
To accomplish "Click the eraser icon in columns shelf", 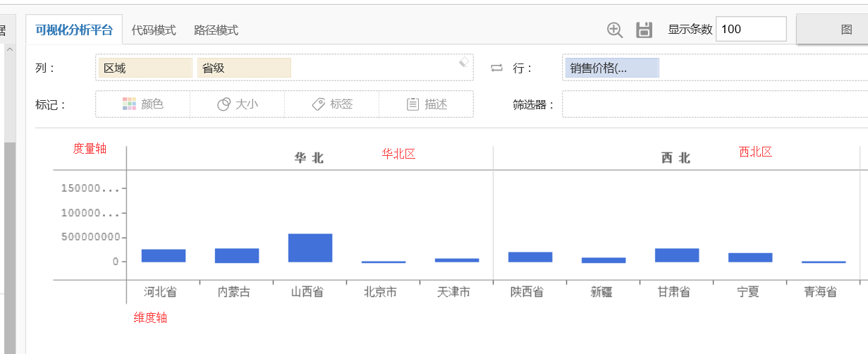I will (x=463, y=62).
